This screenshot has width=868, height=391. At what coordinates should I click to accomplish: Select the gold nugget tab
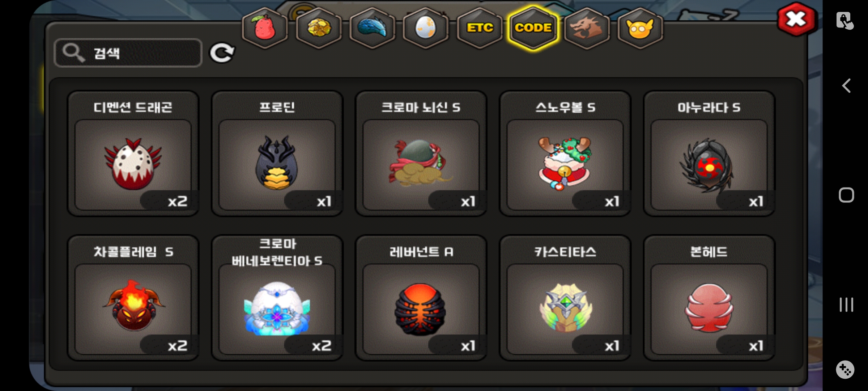319,28
